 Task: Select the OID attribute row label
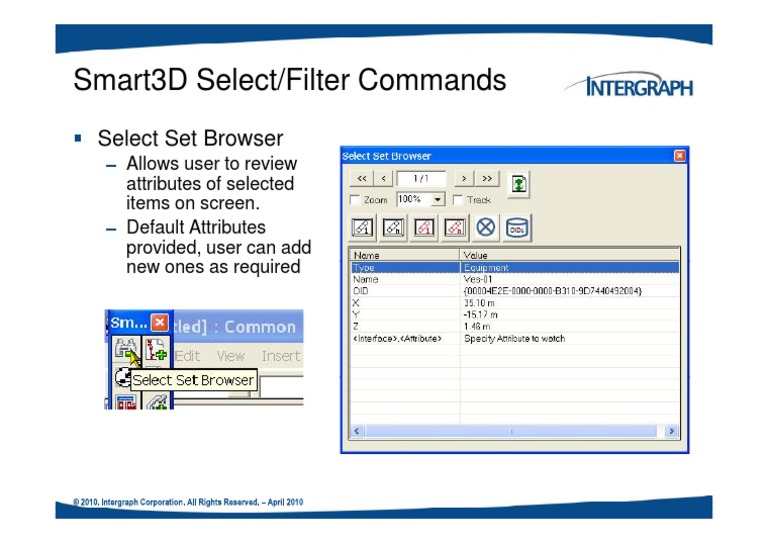coord(360,291)
